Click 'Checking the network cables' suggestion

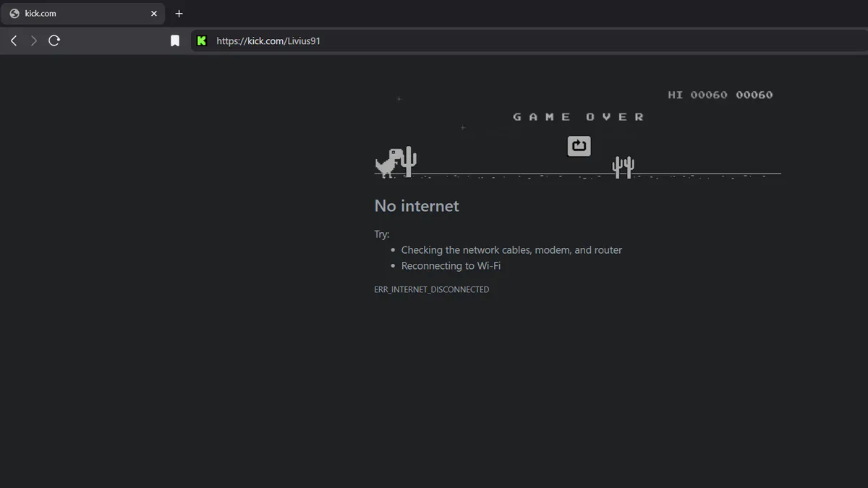[511, 250]
